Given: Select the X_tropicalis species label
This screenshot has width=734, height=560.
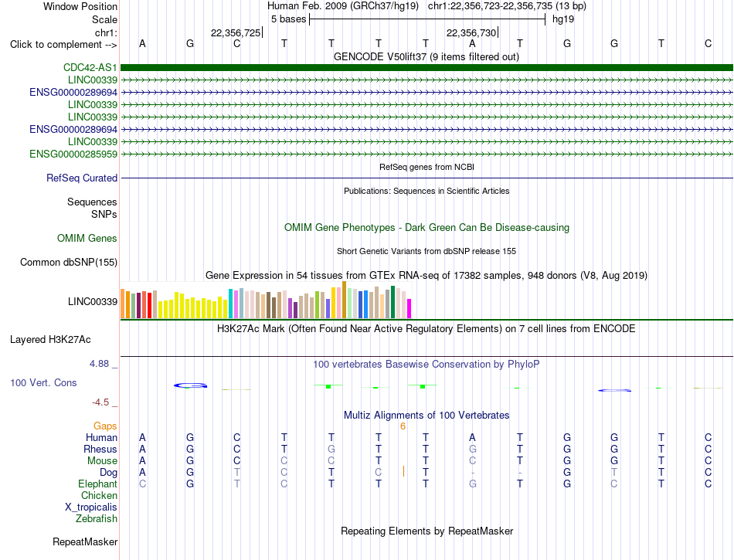Looking at the screenshot, I should coord(91,507).
